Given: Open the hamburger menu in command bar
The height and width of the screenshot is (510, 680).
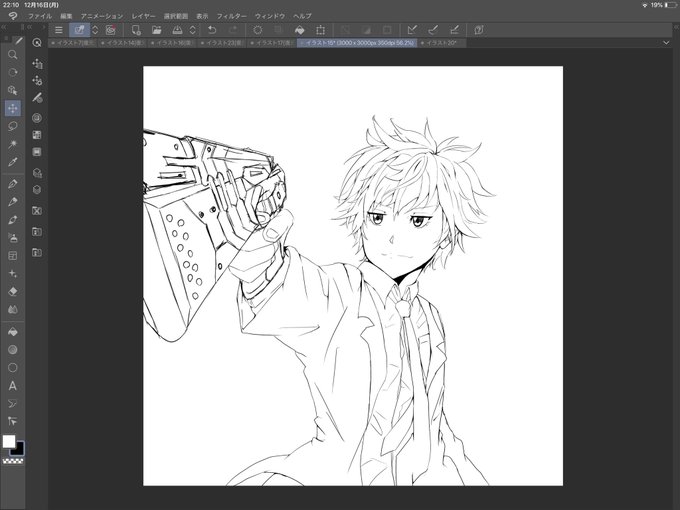Looking at the screenshot, I should [x=59, y=30].
